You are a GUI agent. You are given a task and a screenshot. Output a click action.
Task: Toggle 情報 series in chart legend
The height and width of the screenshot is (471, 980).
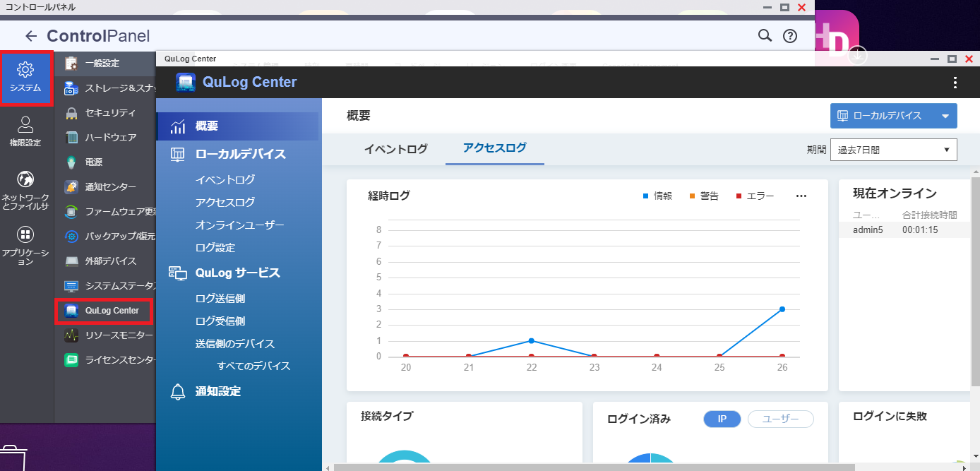click(657, 196)
